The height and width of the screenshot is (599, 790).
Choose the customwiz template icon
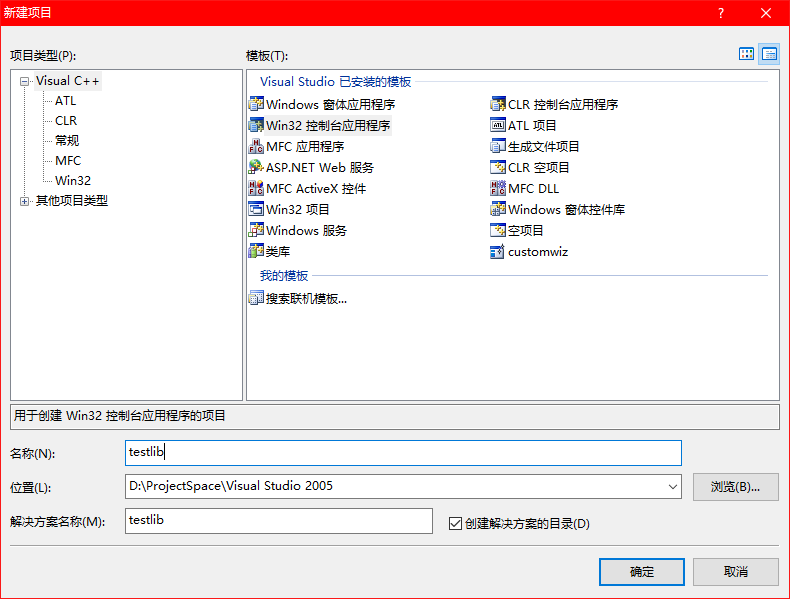pos(499,252)
